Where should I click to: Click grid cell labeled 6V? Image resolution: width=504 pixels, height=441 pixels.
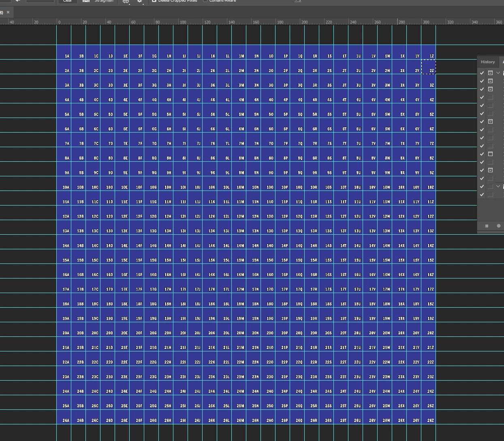coord(370,125)
